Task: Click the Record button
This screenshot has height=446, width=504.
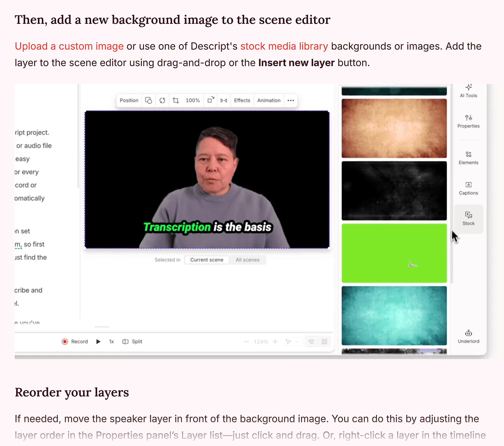Action: (74, 342)
